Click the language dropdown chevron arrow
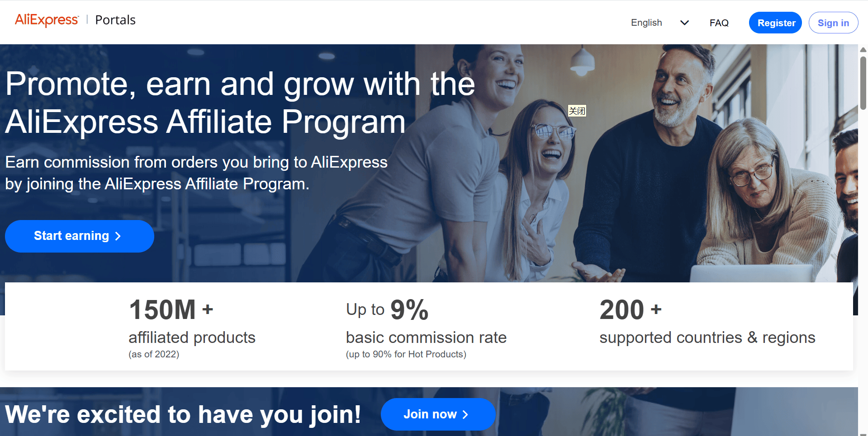868x436 pixels. (684, 23)
